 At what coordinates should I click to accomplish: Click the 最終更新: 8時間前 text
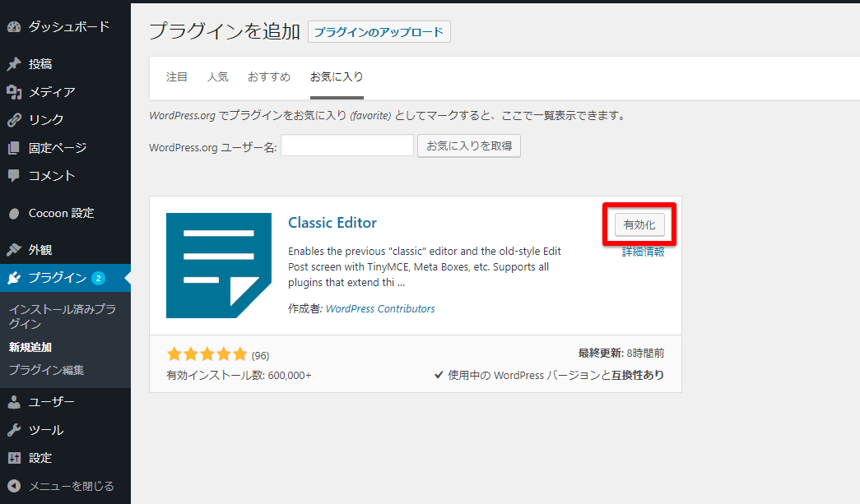pyautogui.click(x=621, y=354)
